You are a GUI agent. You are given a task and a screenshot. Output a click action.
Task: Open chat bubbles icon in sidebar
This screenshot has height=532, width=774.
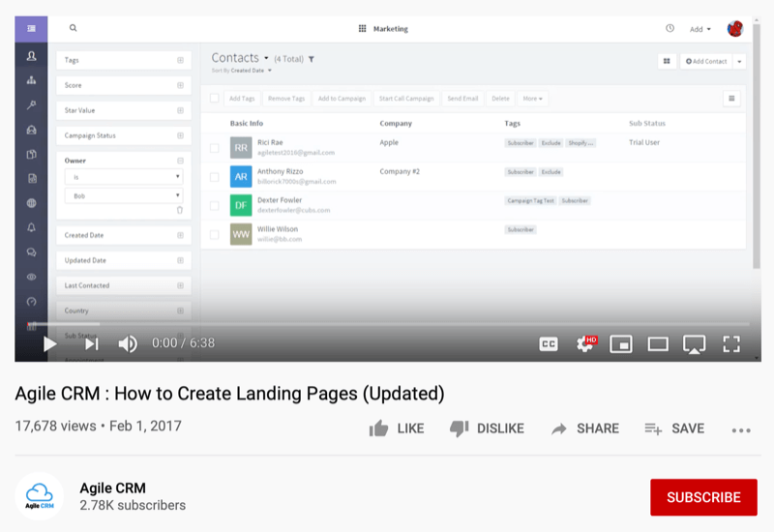point(31,252)
